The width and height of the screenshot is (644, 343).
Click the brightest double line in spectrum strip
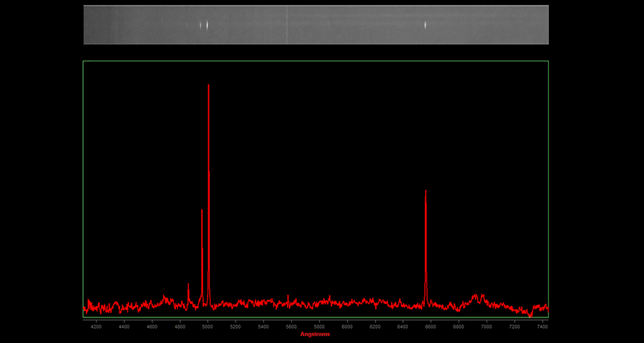tap(207, 25)
